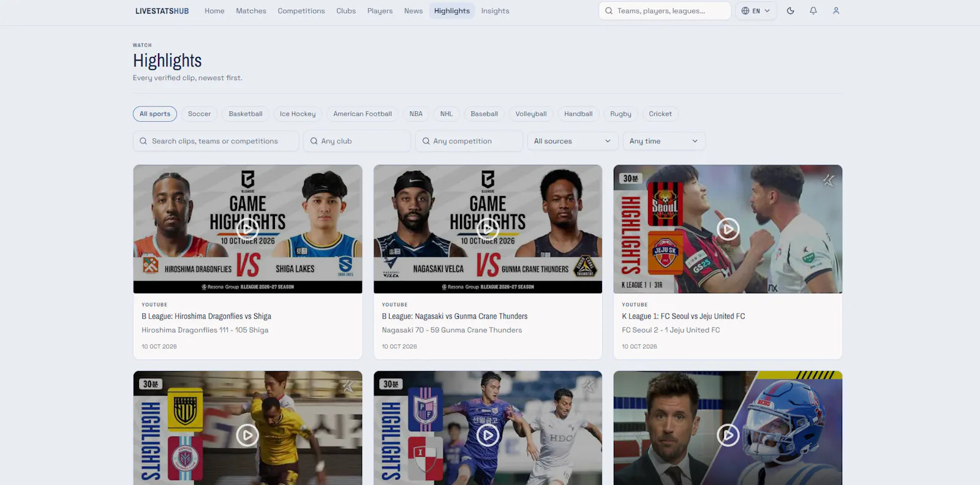Viewport: 980px width, 485px height.
Task: Open K League 1: FC Seoul vs Jeju title
Action: (684, 317)
